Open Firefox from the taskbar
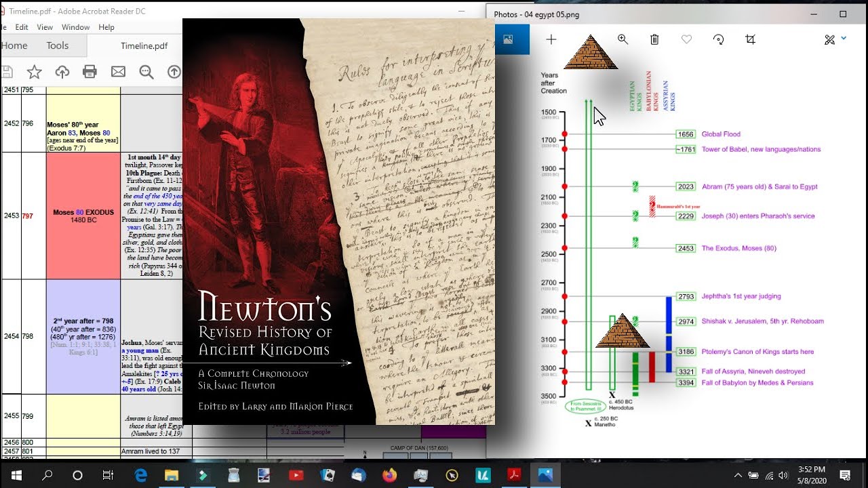Screen dimensions: 868x488 (389, 475)
